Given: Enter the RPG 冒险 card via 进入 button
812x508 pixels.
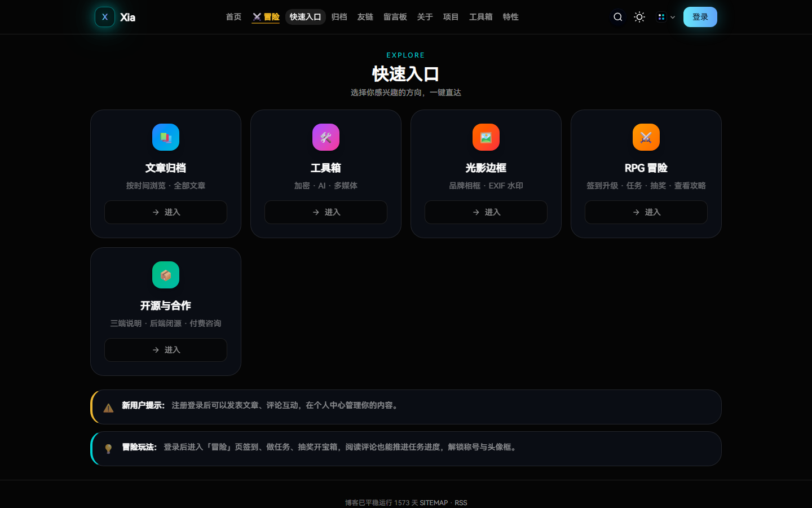Looking at the screenshot, I should tap(646, 212).
